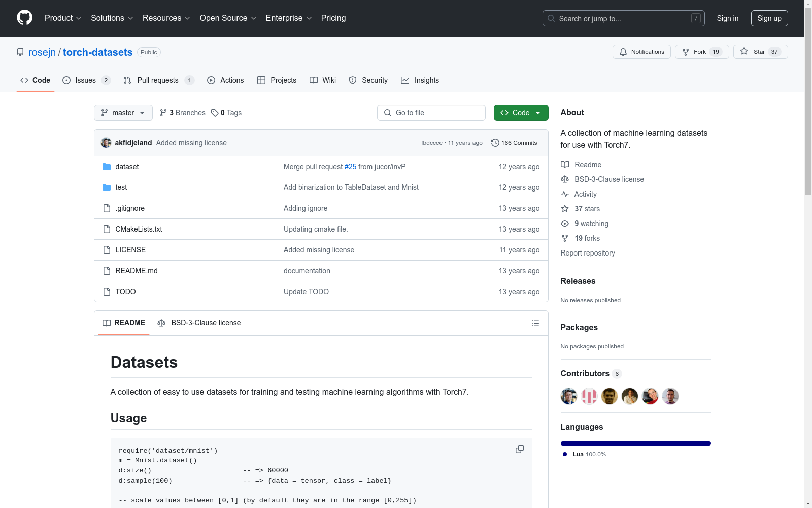812x508 pixels.
Task: Select the Code tab
Action: 36,80
